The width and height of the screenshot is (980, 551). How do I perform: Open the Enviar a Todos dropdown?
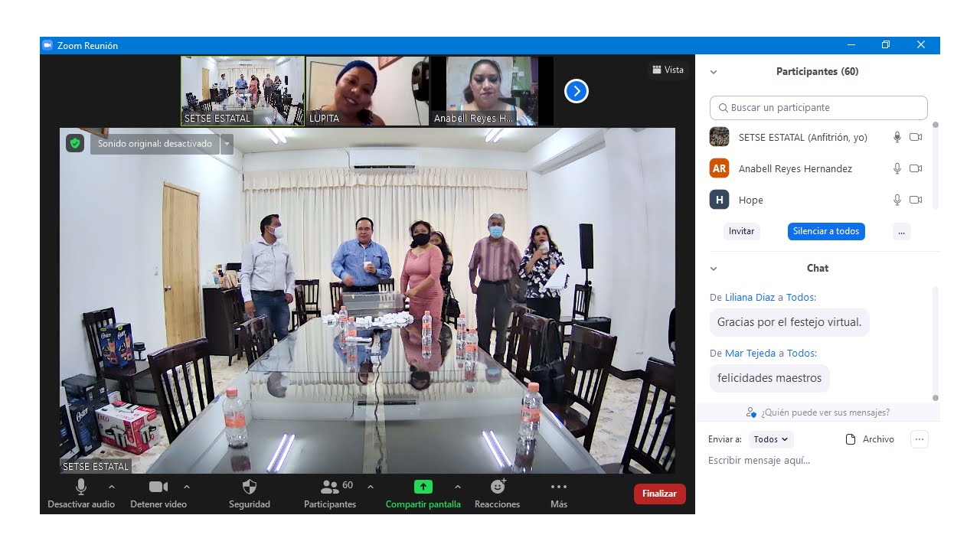(x=770, y=439)
